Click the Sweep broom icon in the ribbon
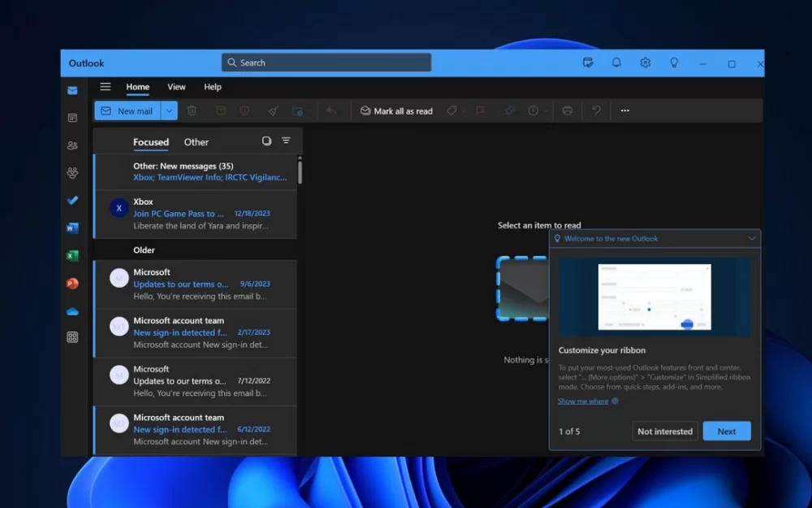 (274, 111)
